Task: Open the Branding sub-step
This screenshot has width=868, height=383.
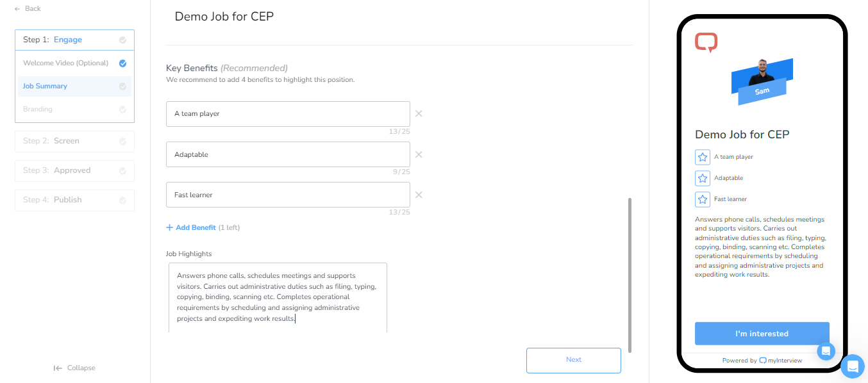Action: pyautogui.click(x=38, y=109)
